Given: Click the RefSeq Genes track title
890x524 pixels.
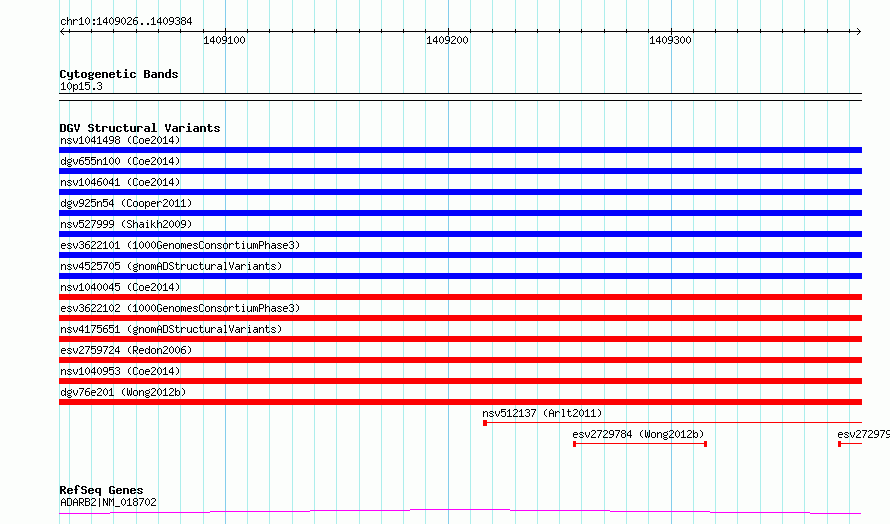Looking at the screenshot, I should (x=101, y=490).
